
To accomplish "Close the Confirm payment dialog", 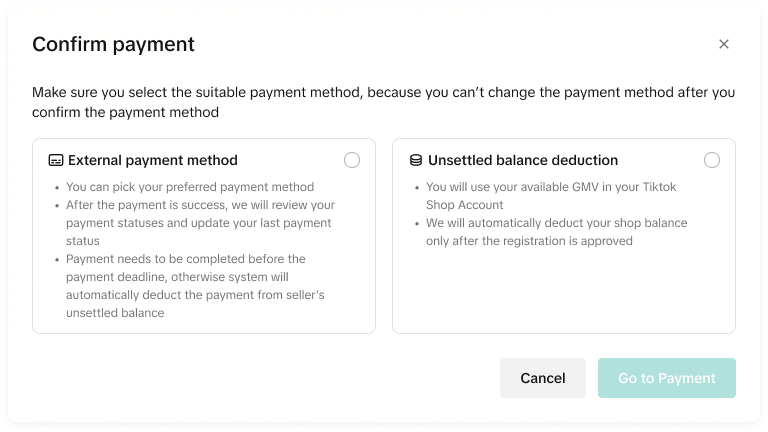I will [724, 44].
